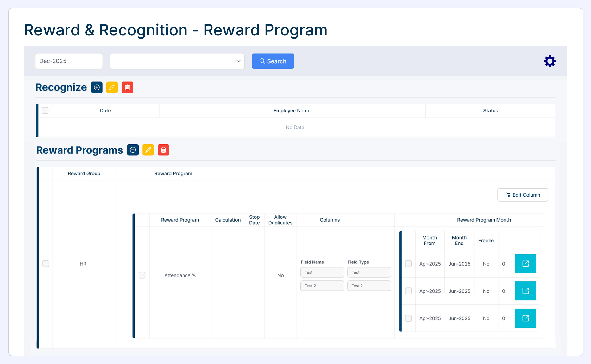Check the second Apr-2025 month row checkbox
The image size is (591, 364).
tap(408, 291)
